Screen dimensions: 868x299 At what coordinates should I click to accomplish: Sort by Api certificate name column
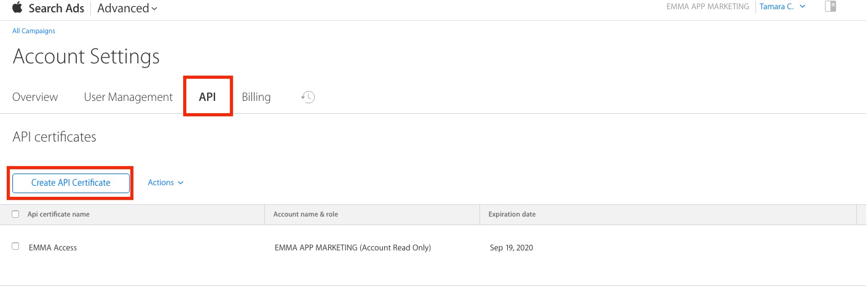point(58,214)
